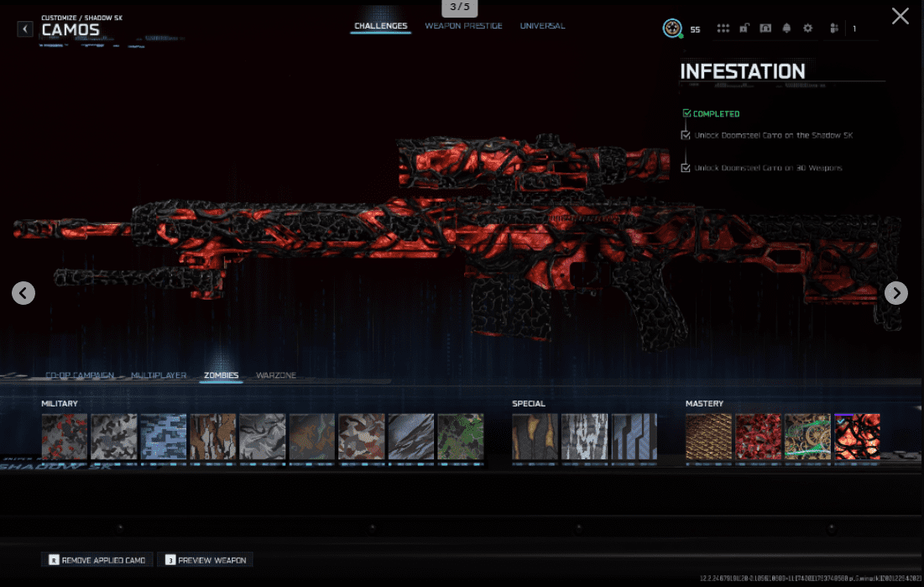Screen dimensions: 924x587
Task: Switch to the Weapon Prestige tab
Action: [x=463, y=26]
